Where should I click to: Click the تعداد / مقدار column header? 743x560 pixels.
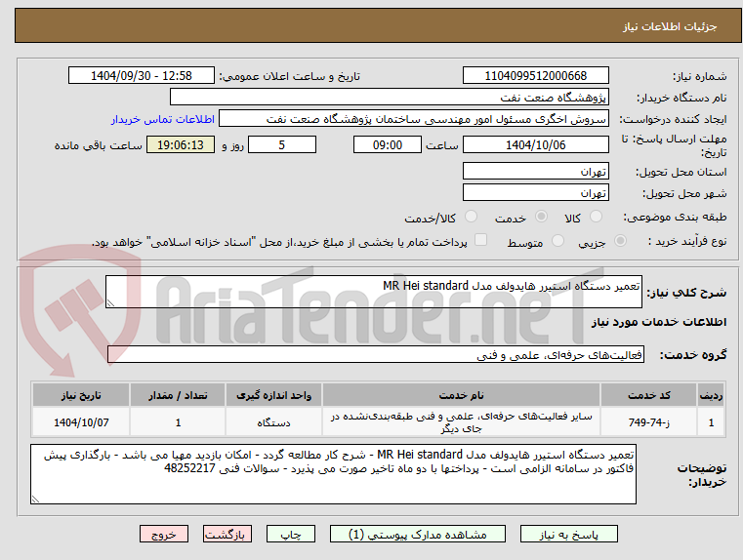click(178, 395)
